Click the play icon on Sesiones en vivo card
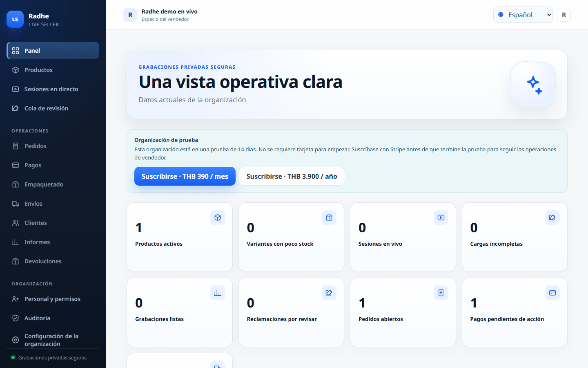 (x=441, y=218)
